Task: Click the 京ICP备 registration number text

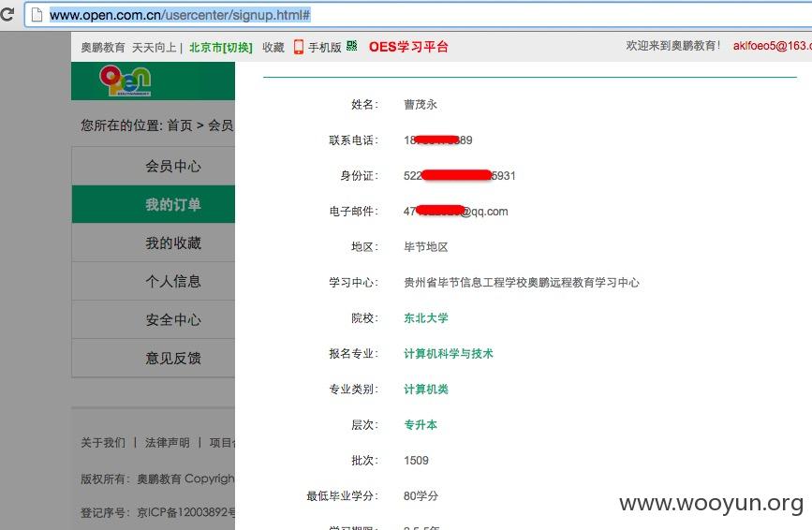Action: [x=185, y=512]
